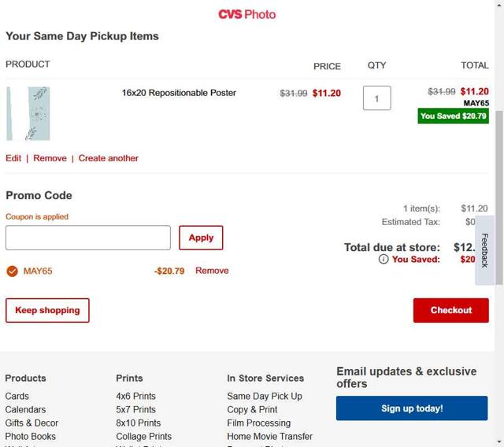This screenshot has width=504, height=447.
Task: Click the info icon beside You Saved
Action: click(383, 259)
